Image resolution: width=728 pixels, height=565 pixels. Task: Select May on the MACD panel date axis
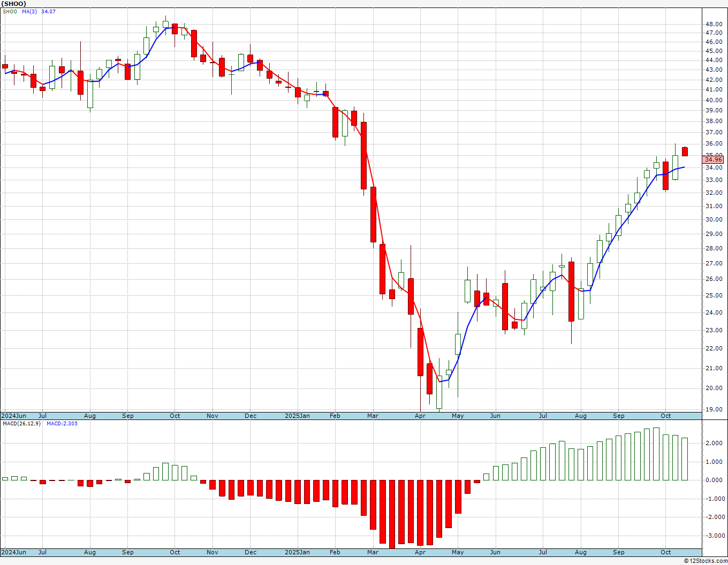click(x=458, y=552)
